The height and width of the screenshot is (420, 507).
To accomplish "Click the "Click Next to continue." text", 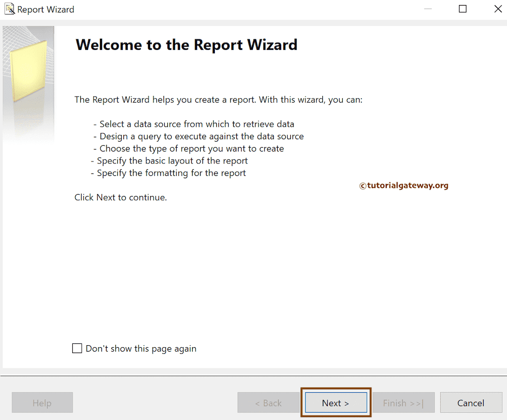I will [x=121, y=198].
